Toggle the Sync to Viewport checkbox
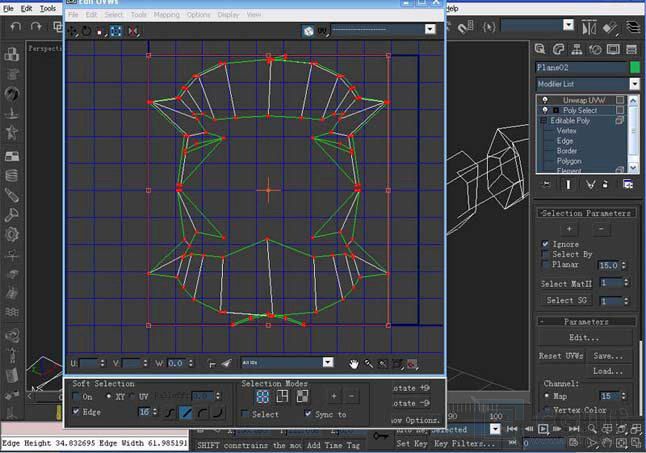Image resolution: width=646 pixels, height=453 pixels. (307, 413)
